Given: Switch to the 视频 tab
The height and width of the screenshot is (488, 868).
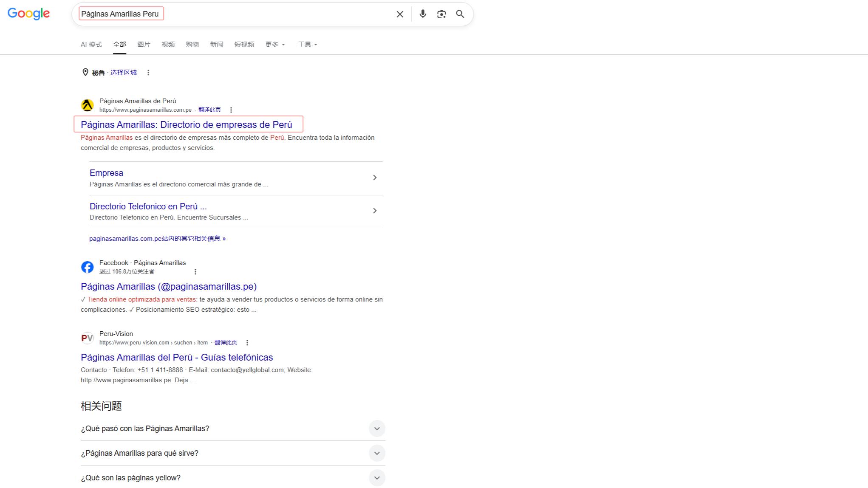Looking at the screenshot, I should [168, 44].
